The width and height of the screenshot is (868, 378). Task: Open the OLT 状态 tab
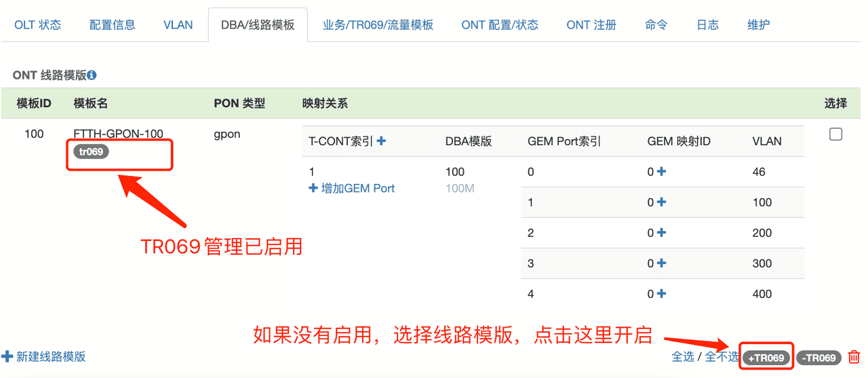tap(38, 25)
